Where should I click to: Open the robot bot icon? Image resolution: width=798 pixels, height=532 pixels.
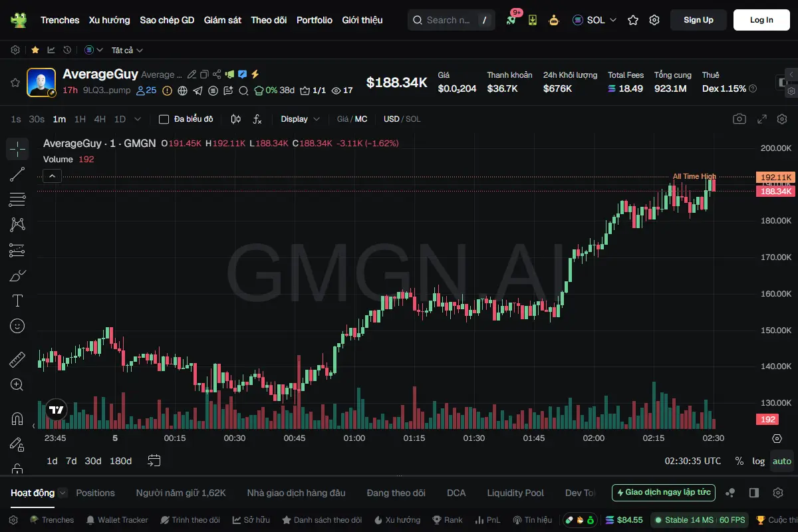click(553, 20)
